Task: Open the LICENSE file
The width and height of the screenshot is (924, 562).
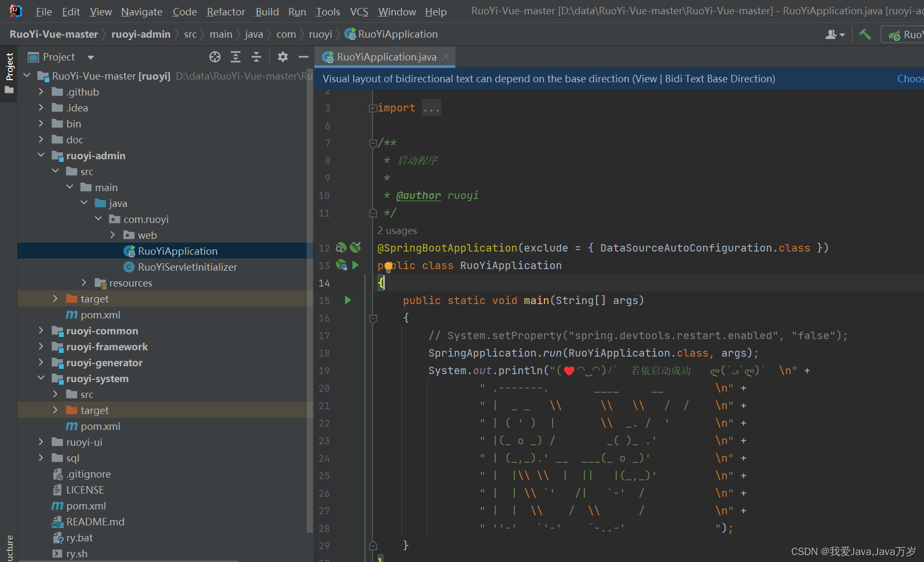Action: point(85,490)
